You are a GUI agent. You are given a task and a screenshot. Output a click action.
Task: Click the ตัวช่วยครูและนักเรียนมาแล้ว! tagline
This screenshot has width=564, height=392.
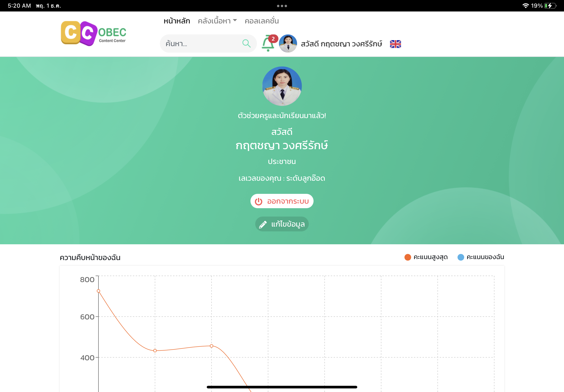(282, 115)
